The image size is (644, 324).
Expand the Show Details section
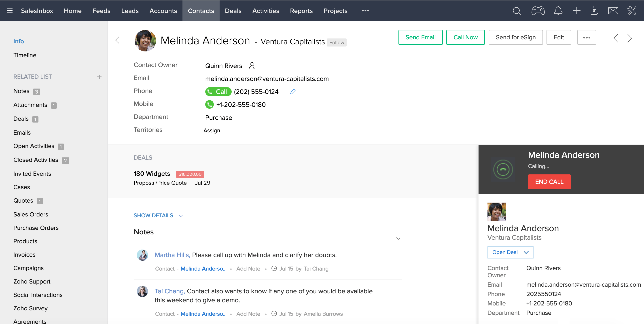[x=159, y=215]
